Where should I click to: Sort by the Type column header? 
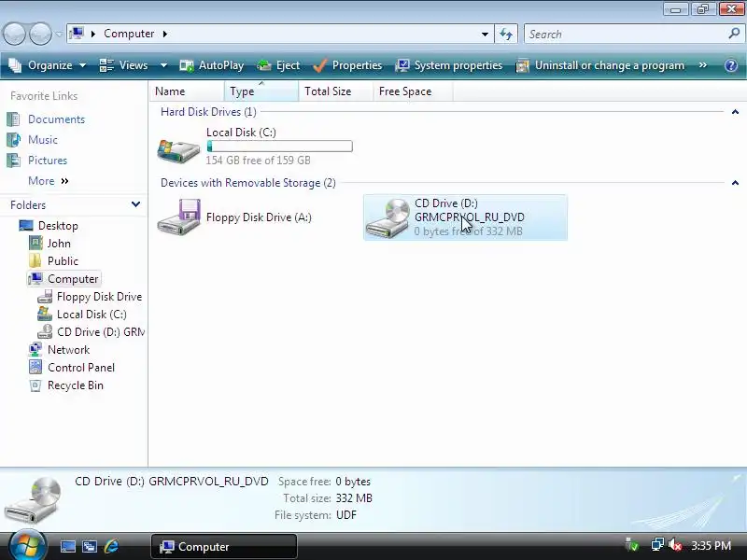pos(261,91)
